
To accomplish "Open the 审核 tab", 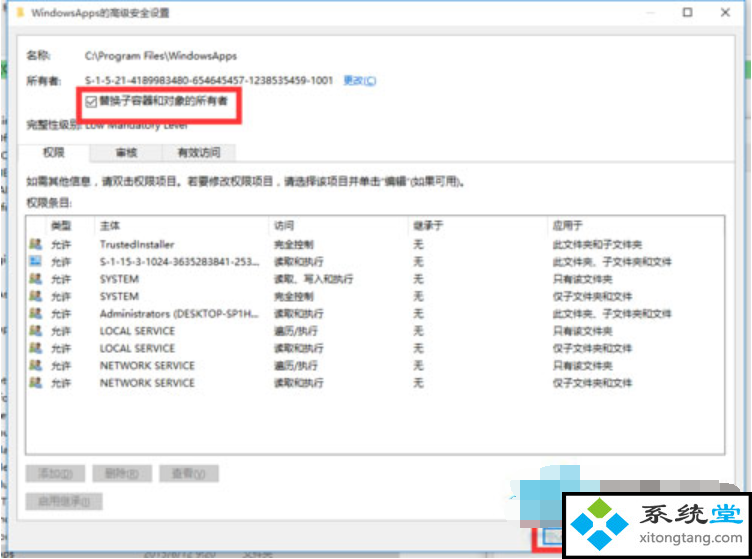I will point(126,152).
